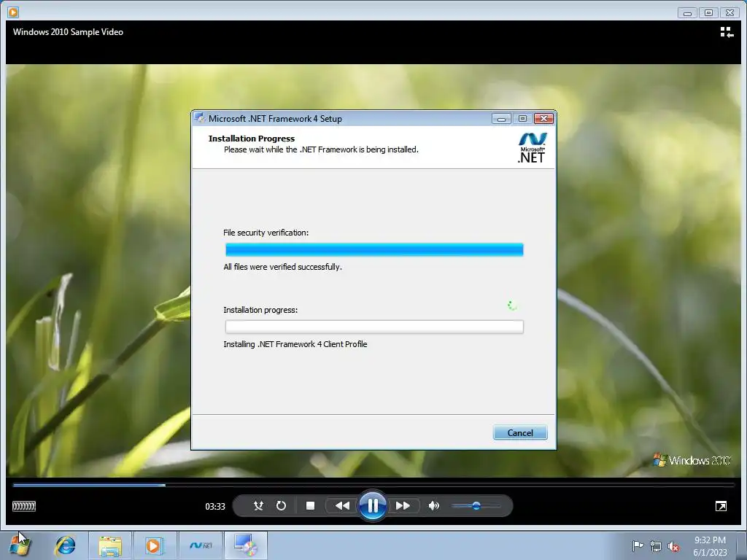
Task: Click the file security verification bar
Action: (374, 249)
